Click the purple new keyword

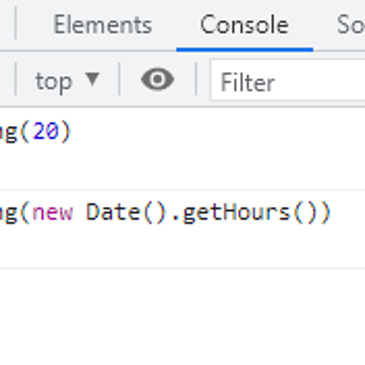(x=52, y=212)
